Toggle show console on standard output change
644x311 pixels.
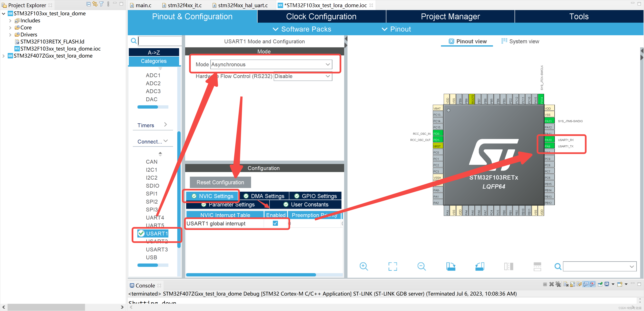(x=585, y=284)
